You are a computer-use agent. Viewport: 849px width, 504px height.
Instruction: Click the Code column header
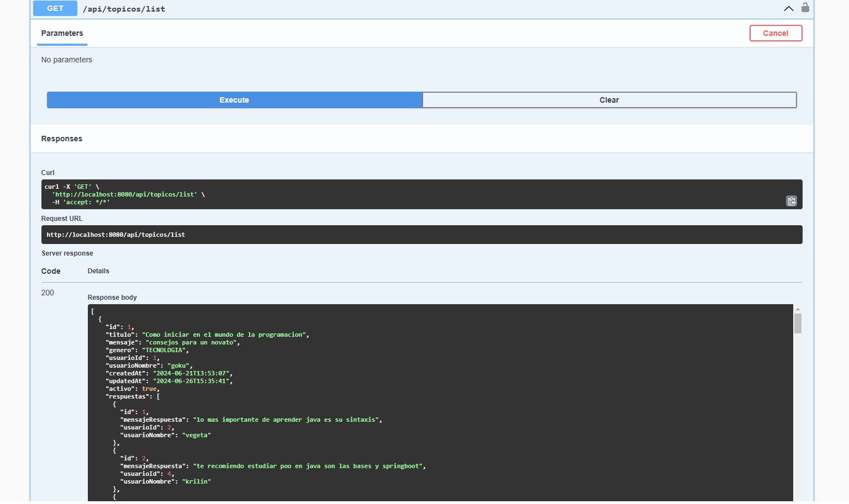point(51,271)
